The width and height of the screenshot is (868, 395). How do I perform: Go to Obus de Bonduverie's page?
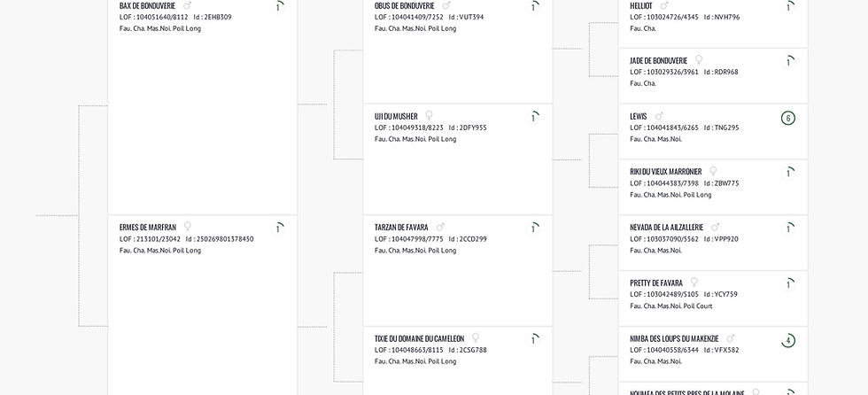pos(405,5)
